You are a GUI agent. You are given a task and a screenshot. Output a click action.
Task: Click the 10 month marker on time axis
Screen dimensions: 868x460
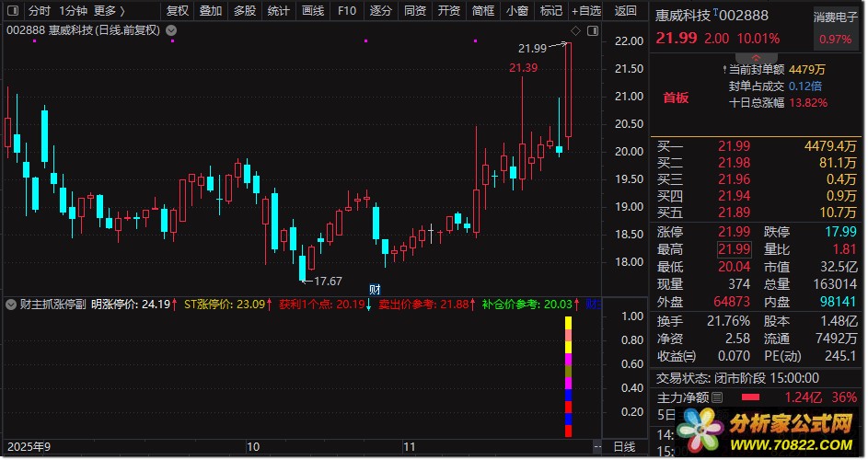253,447
